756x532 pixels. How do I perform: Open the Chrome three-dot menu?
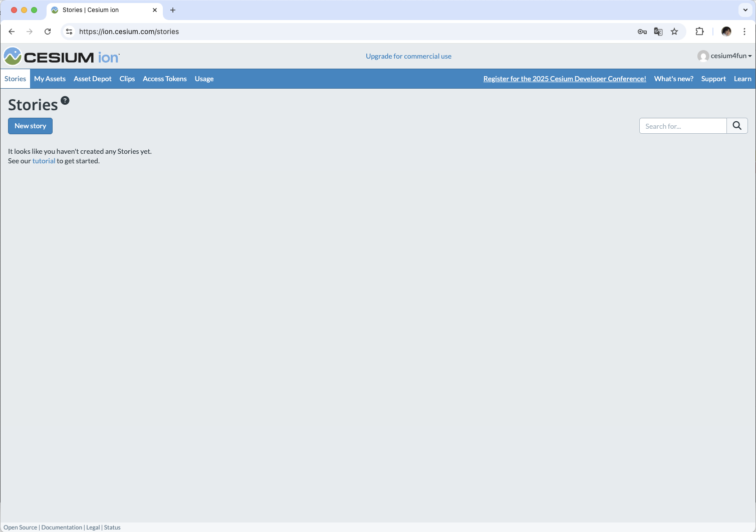click(744, 32)
